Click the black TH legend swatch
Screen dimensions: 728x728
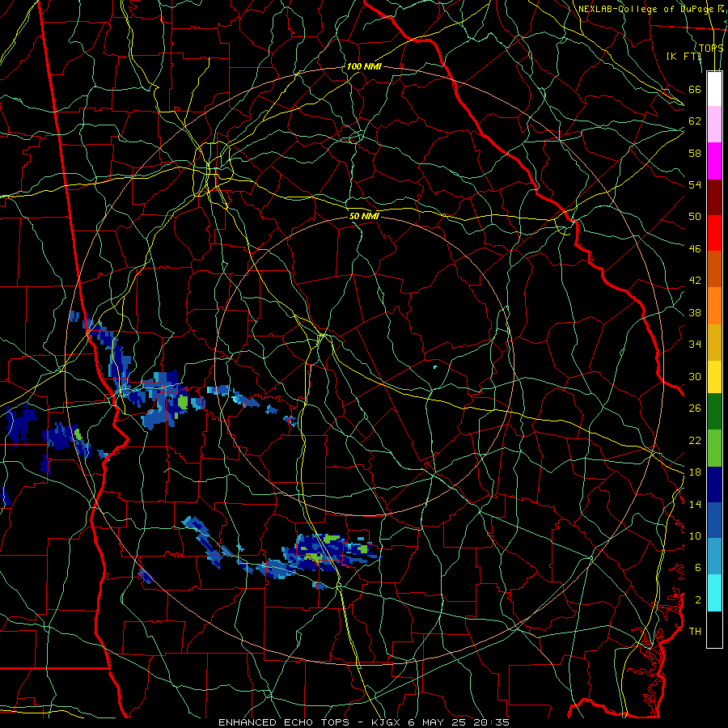point(714,629)
